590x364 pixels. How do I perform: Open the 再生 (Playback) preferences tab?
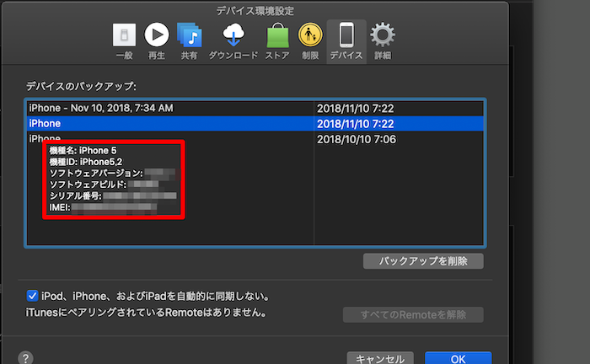(x=157, y=41)
